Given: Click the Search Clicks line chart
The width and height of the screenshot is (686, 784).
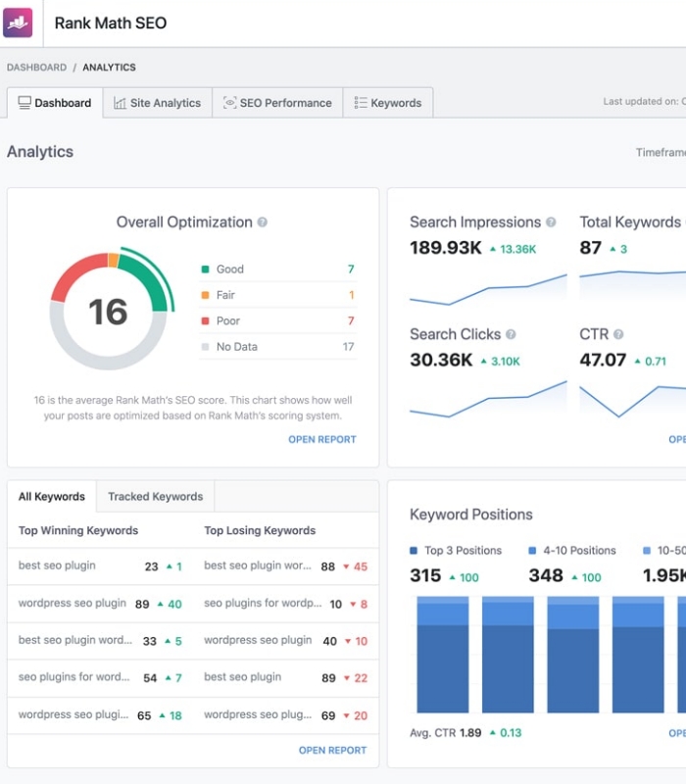Looking at the screenshot, I should [x=488, y=400].
